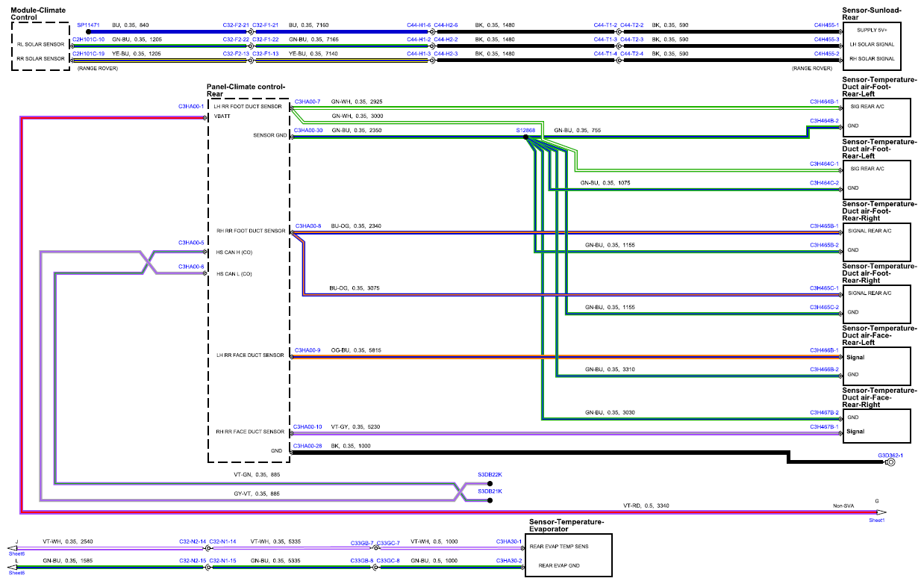Select sensor pin C3H464B-1
This screenshot has width=924, height=584.
click(825, 101)
